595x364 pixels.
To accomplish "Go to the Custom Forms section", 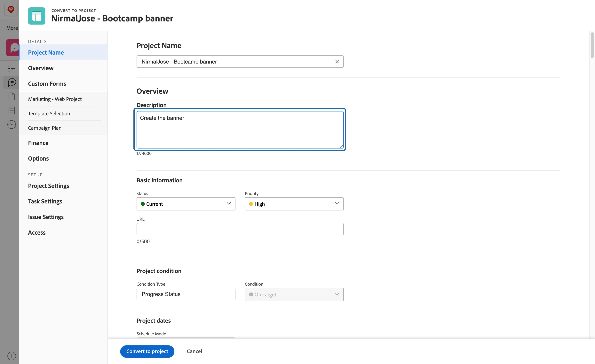I will click(47, 84).
